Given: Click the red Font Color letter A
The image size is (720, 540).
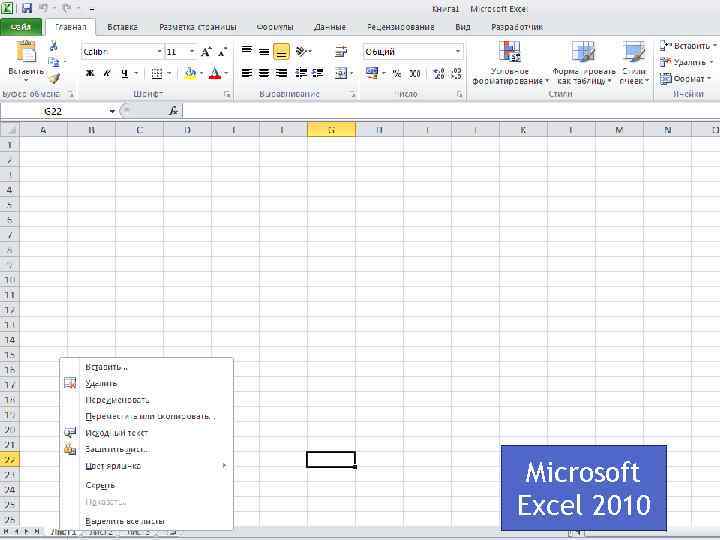Looking at the screenshot, I should coord(214,73).
